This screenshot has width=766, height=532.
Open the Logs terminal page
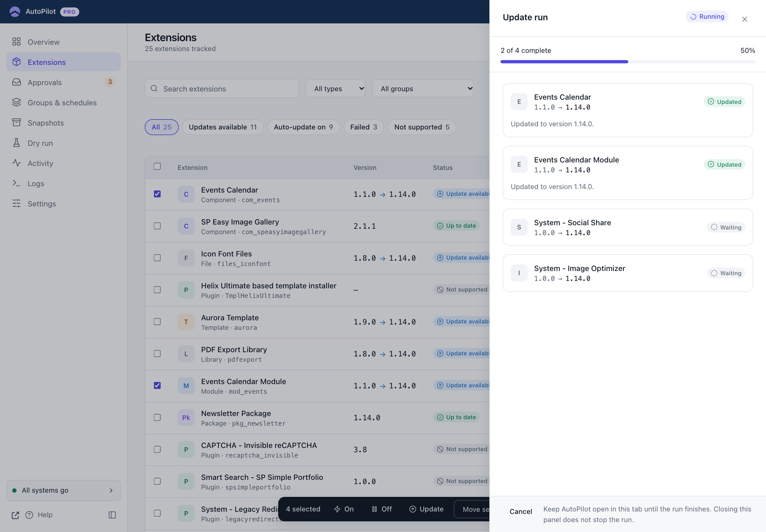(63, 183)
